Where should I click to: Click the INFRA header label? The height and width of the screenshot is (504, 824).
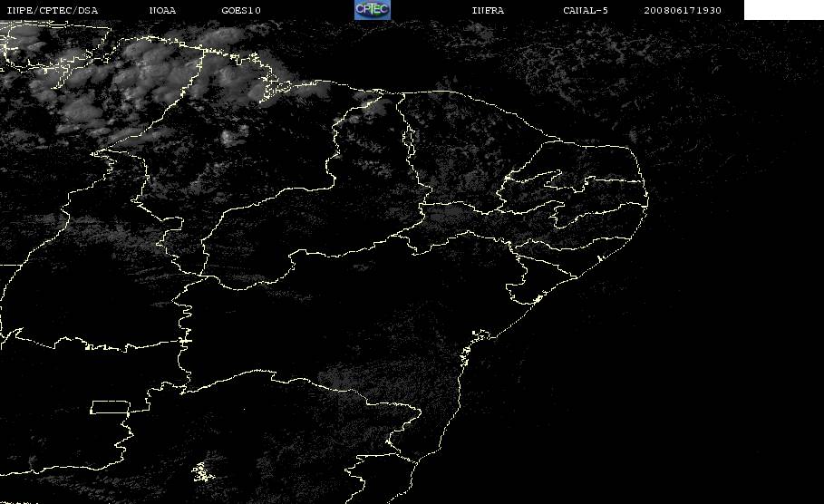(x=488, y=10)
